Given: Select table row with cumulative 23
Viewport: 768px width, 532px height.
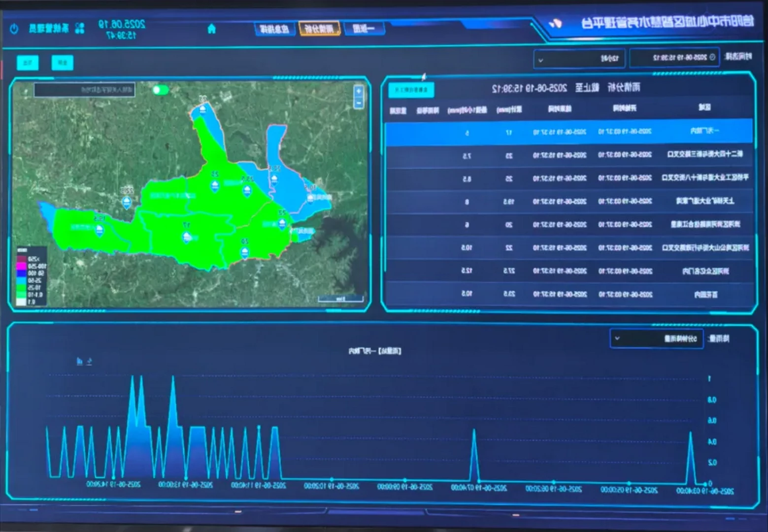Looking at the screenshot, I should (569, 155).
